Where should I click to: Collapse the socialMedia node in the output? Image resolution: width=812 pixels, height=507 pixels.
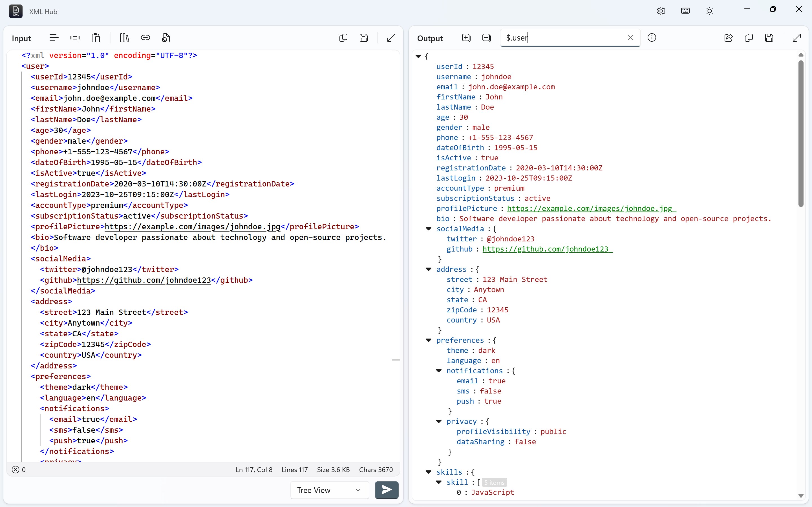coord(429,229)
